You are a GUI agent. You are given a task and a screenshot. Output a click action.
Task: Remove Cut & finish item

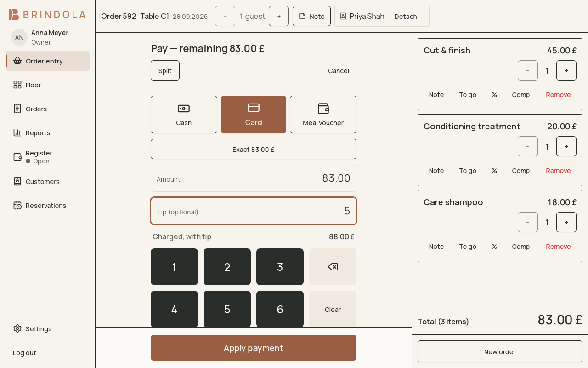pyautogui.click(x=558, y=95)
